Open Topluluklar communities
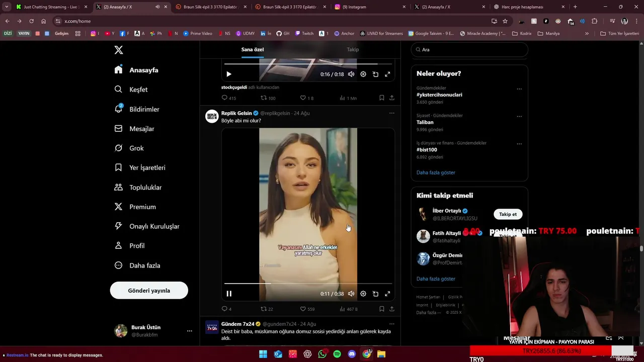644x362 pixels. click(138, 187)
